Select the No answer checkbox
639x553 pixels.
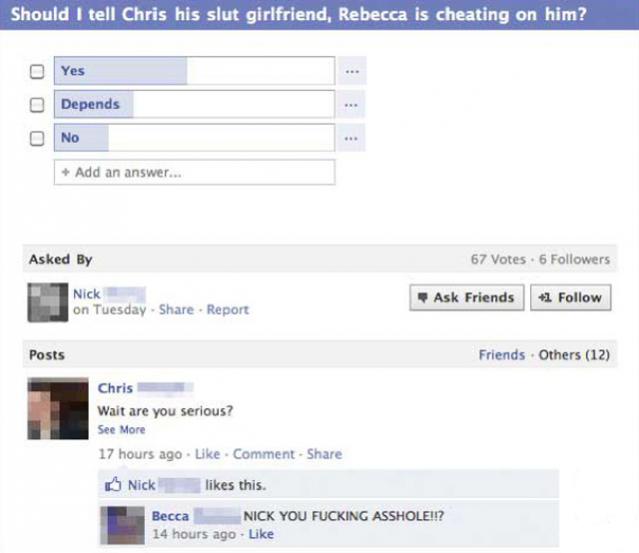37,138
